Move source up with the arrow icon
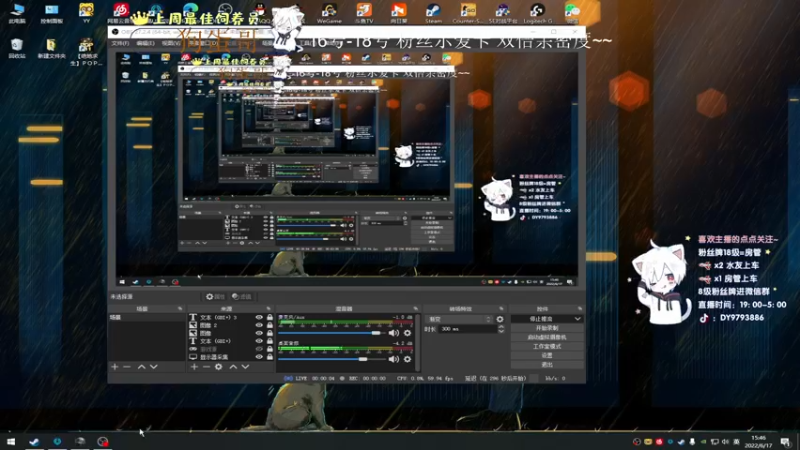The height and width of the screenshot is (450, 800). point(233,367)
